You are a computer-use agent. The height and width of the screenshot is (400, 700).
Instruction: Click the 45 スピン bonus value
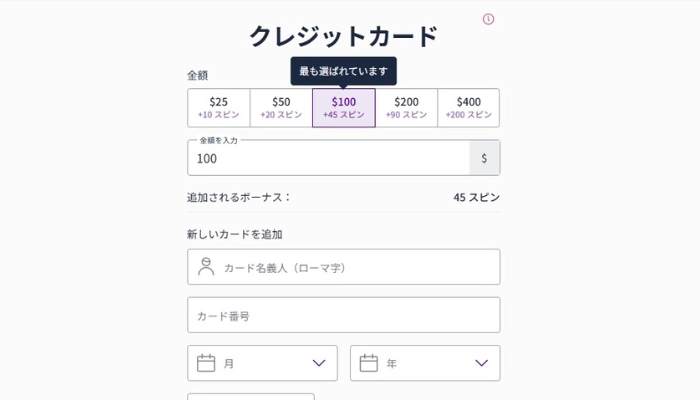pos(476,197)
